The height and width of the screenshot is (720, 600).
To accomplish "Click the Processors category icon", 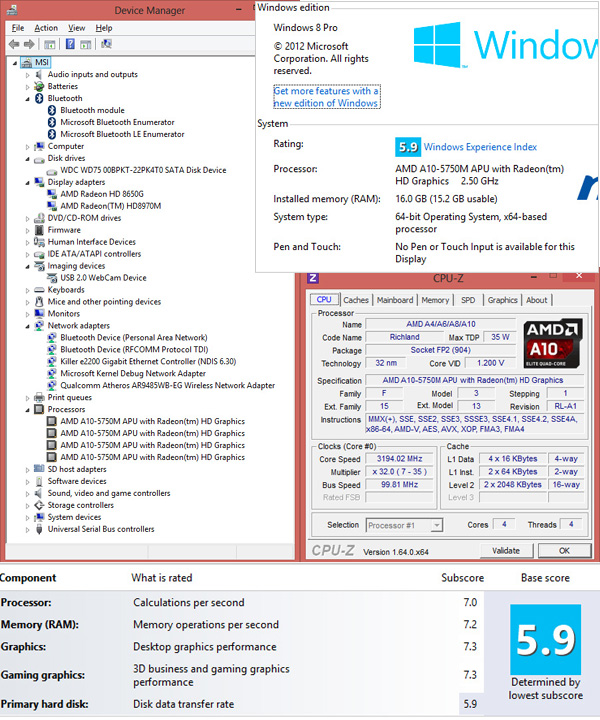I will pyautogui.click(x=39, y=410).
